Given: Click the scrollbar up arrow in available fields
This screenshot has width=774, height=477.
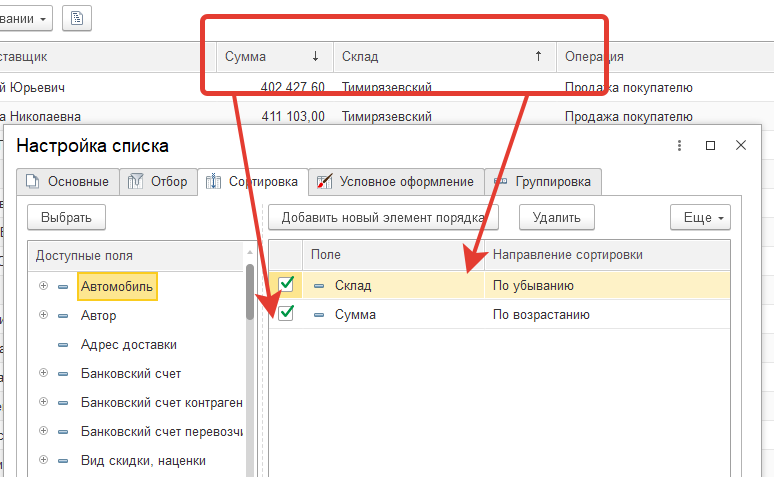Looking at the screenshot, I should click(250, 252).
